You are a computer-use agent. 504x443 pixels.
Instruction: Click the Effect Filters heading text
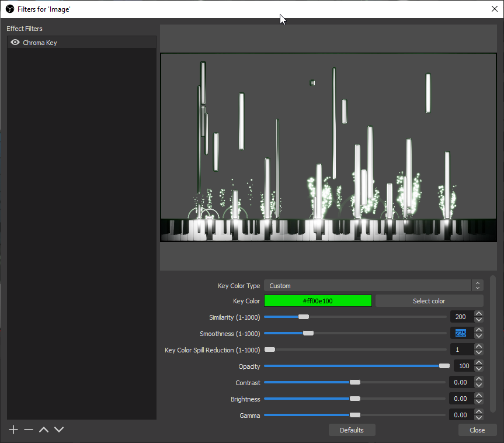25,29
